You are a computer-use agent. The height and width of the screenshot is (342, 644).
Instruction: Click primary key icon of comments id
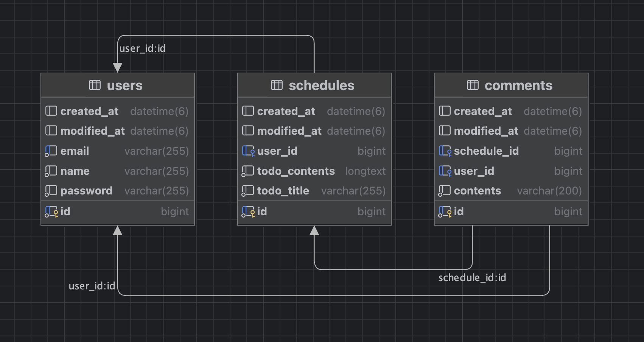tap(445, 211)
